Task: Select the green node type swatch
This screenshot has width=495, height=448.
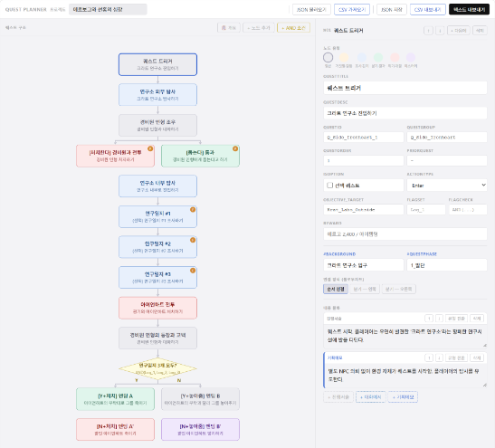Action: (x=378, y=57)
